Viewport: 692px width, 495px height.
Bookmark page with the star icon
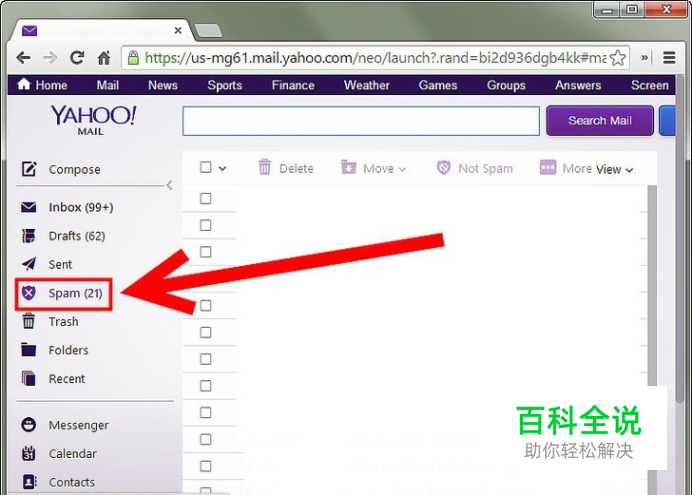tap(618, 58)
